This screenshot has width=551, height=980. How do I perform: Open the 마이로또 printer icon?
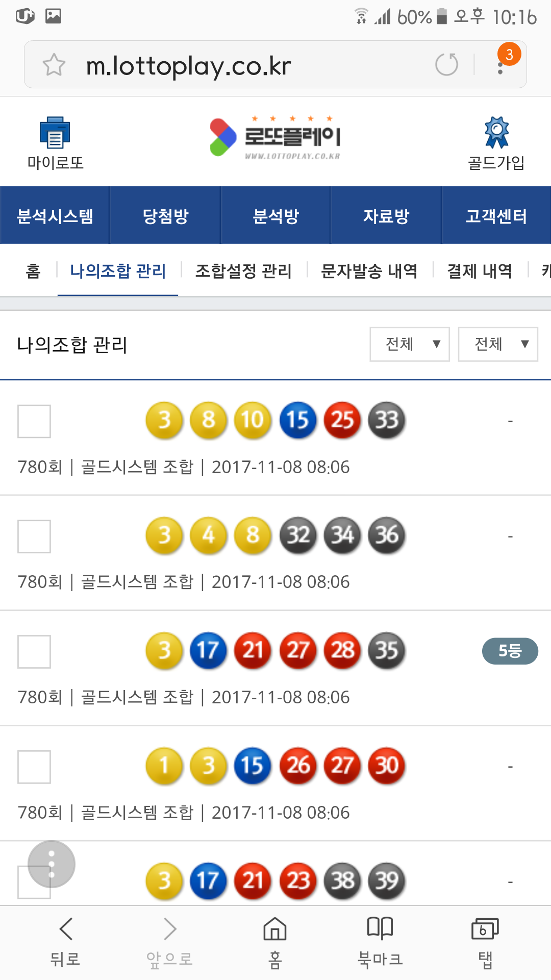click(x=55, y=133)
